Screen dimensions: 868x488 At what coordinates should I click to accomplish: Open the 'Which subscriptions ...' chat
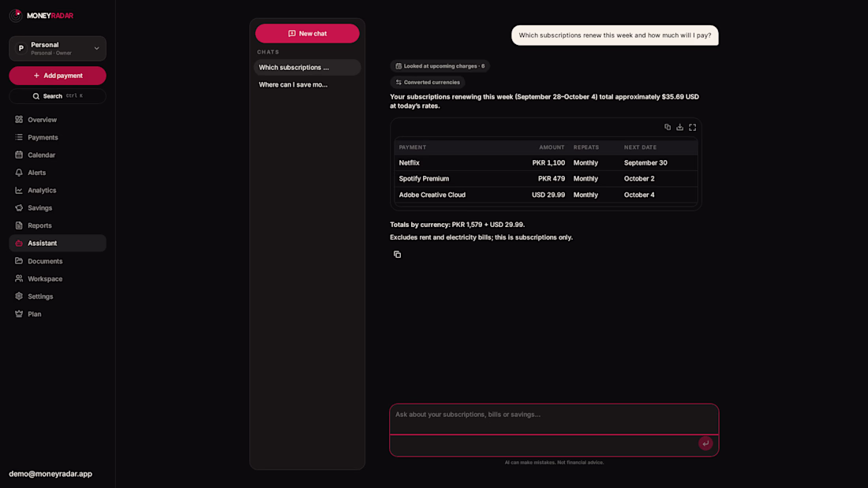307,68
